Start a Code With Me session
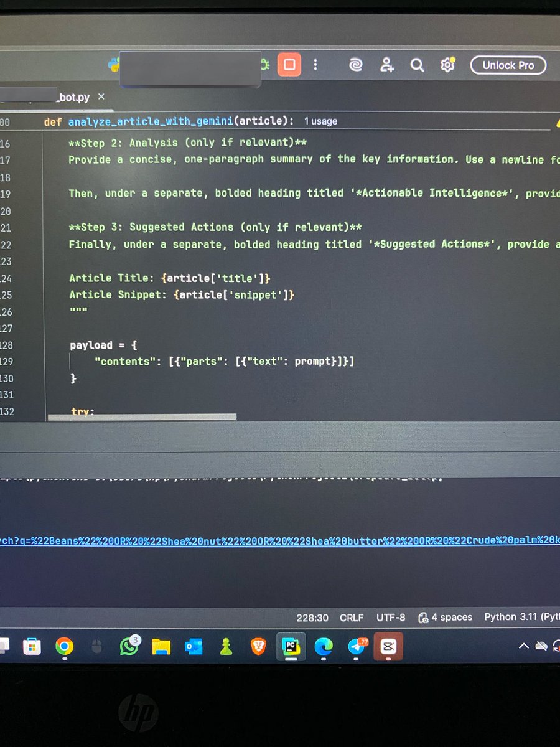This screenshot has width=560, height=747. pos(387,65)
